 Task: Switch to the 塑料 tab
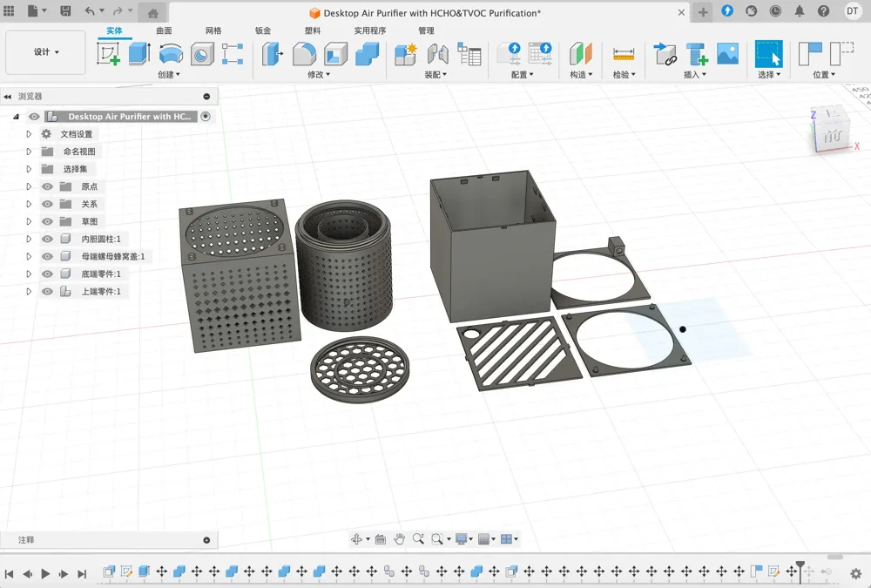(x=313, y=30)
